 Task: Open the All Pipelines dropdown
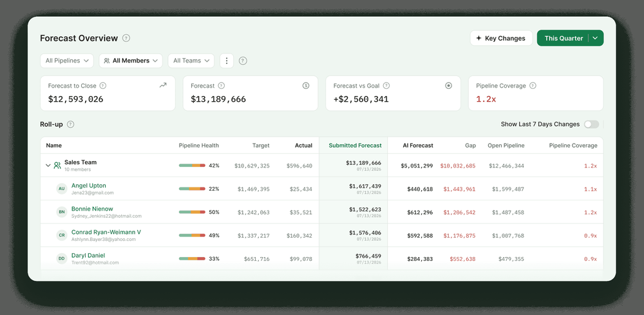pyautogui.click(x=67, y=61)
